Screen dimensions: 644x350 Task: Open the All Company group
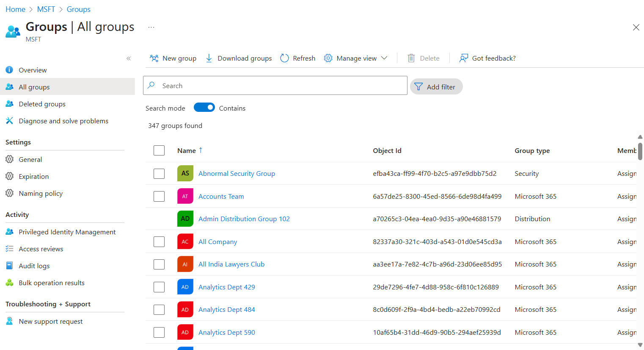coord(217,242)
